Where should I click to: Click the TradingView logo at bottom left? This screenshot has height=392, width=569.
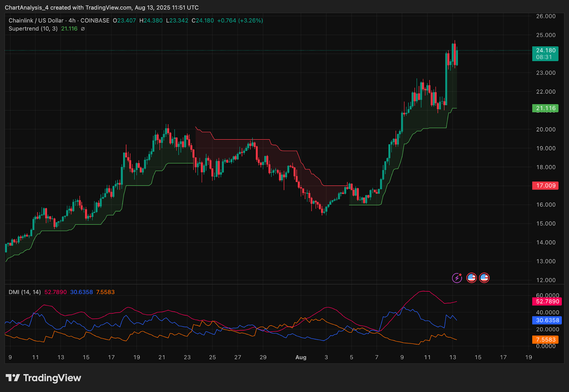point(43,378)
